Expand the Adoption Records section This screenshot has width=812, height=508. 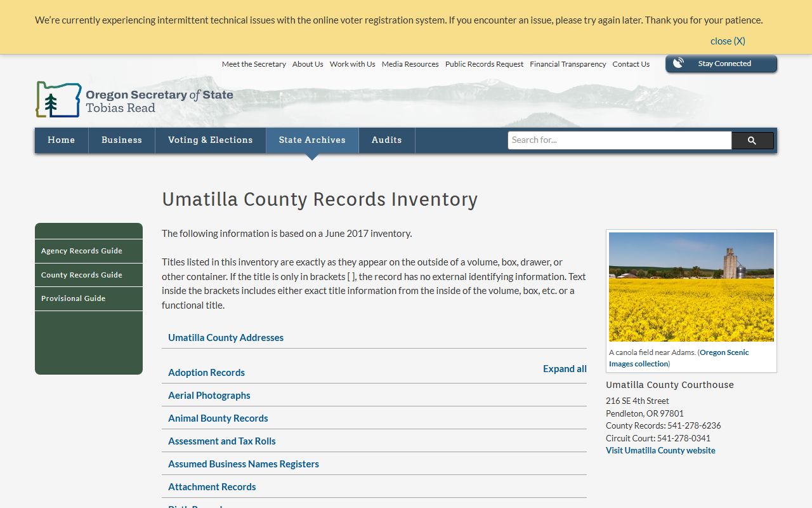(206, 373)
